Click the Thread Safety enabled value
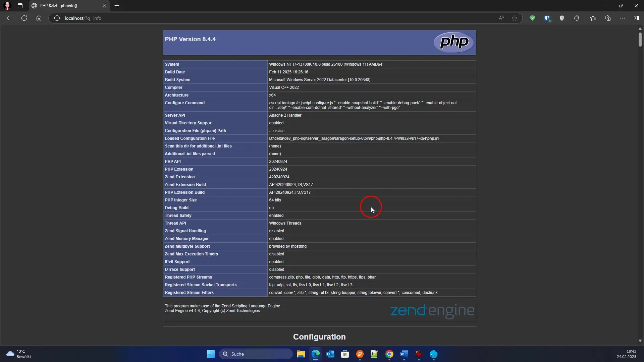Image resolution: width=644 pixels, height=362 pixels. point(276,216)
